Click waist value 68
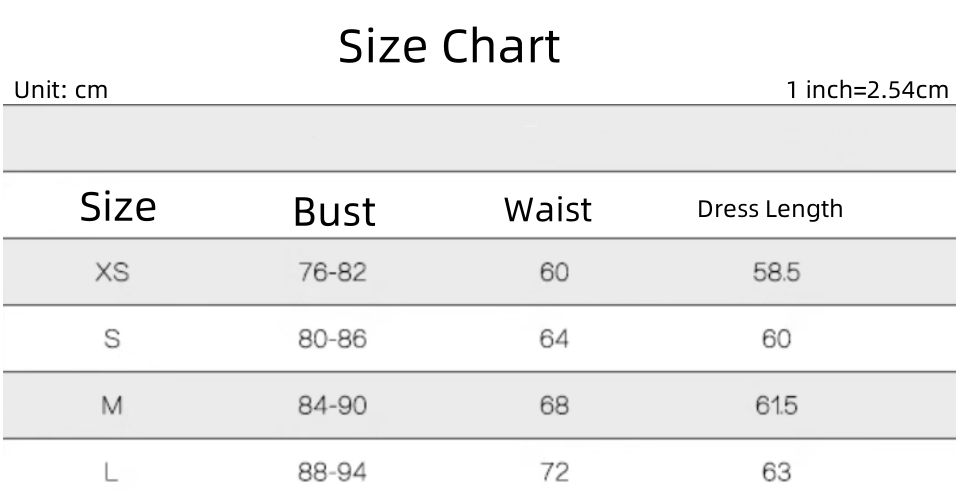958x493 pixels. [554, 406]
